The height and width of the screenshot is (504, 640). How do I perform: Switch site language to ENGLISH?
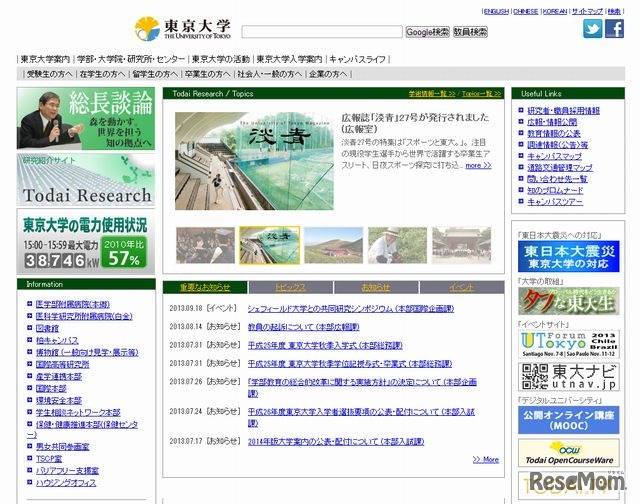tap(496, 11)
